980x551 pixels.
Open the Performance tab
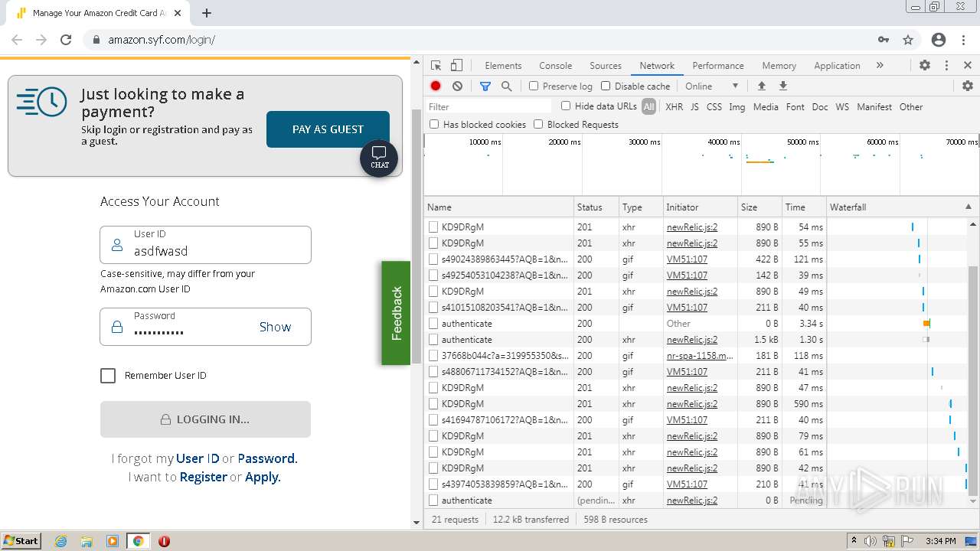pos(718,66)
